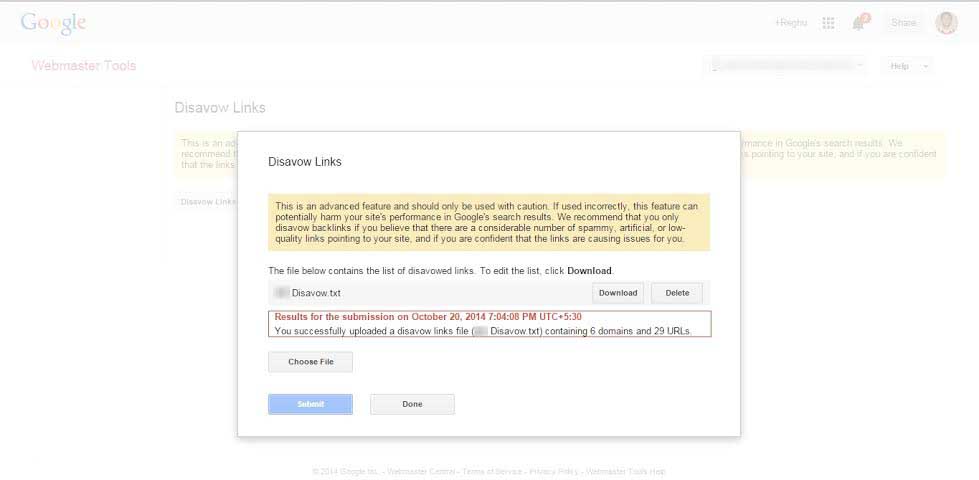Open the Privacy Policy footer link

[554, 471]
